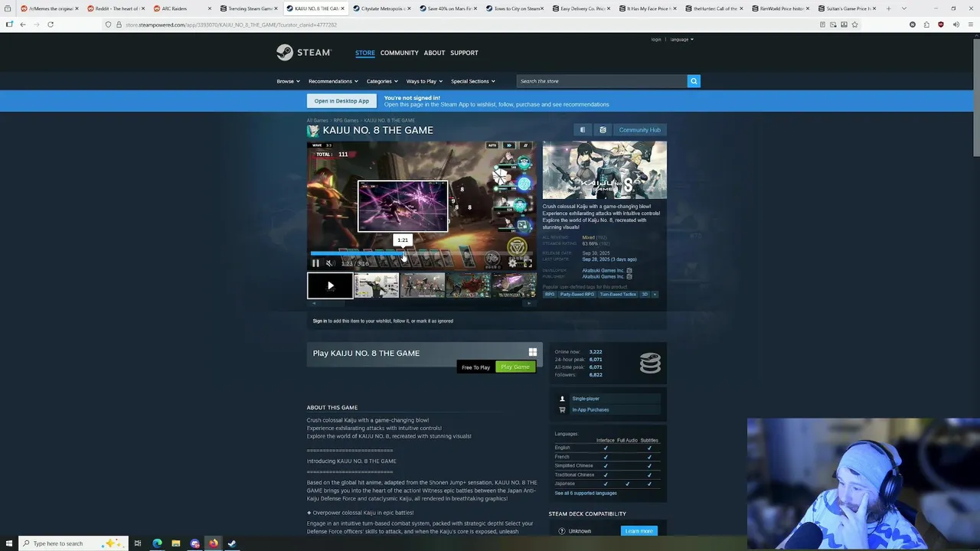
Task: Open ABOUT in Steam header
Action: pyautogui.click(x=434, y=53)
